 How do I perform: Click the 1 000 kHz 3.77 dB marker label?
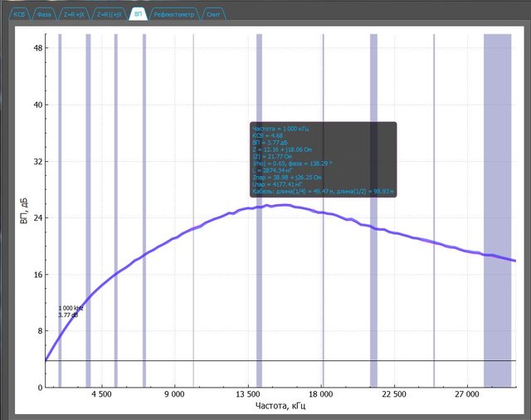(x=71, y=311)
